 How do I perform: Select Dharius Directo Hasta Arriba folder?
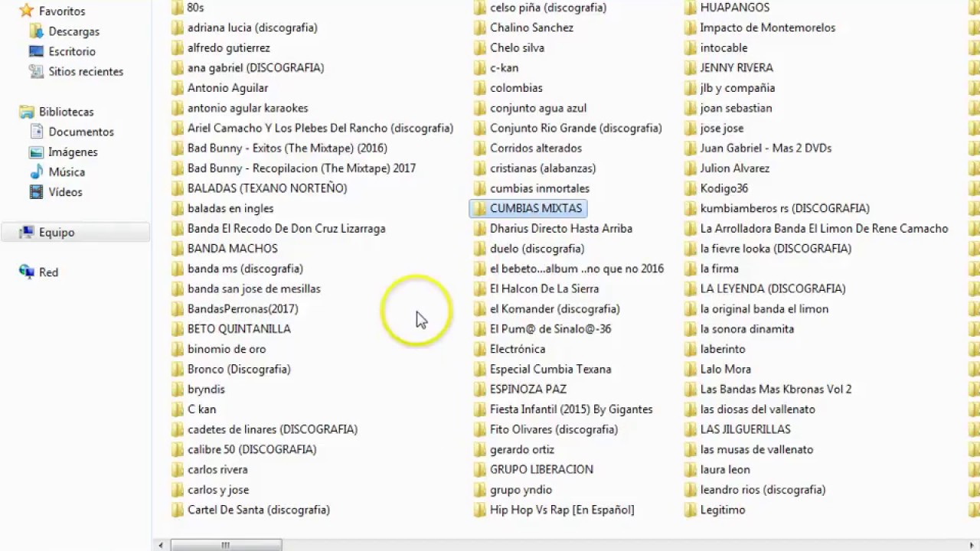561,228
